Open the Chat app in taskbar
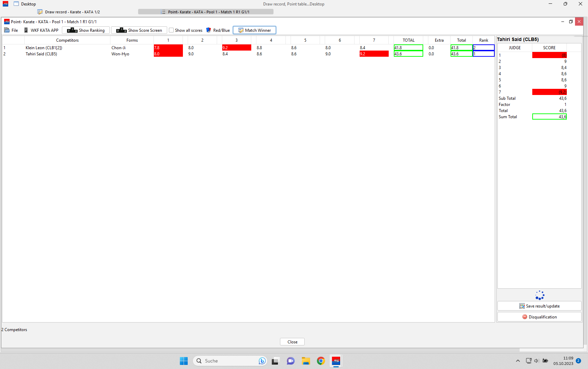Image resolution: width=588 pixels, height=369 pixels. point(291,361)
